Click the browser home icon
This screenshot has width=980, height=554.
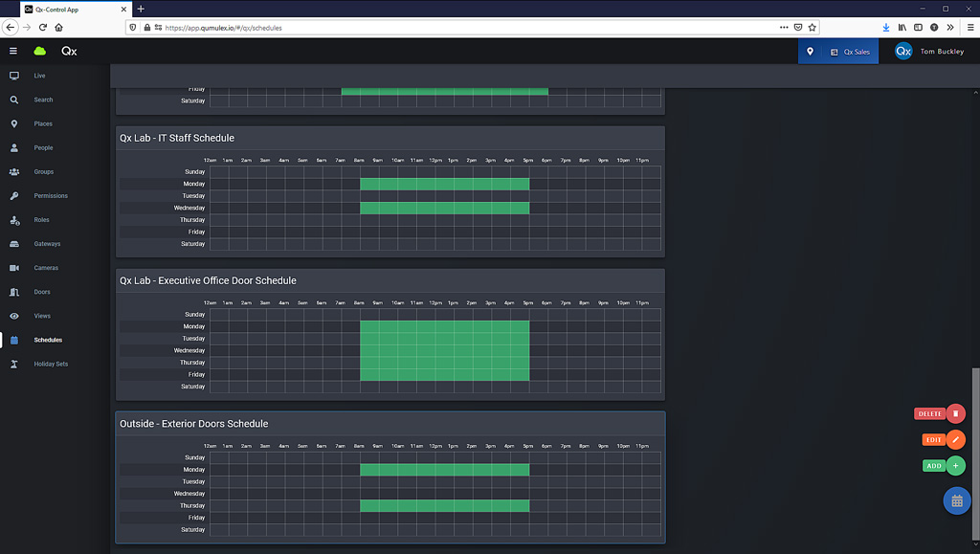click(x=58, y=28)
